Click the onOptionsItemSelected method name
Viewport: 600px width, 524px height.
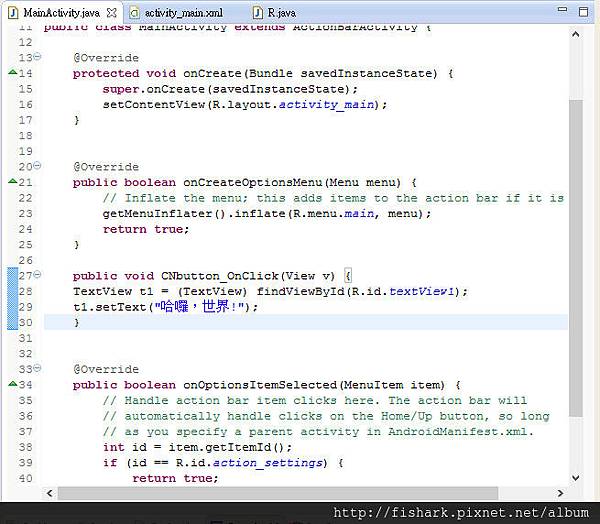click(x=260, y=385)
